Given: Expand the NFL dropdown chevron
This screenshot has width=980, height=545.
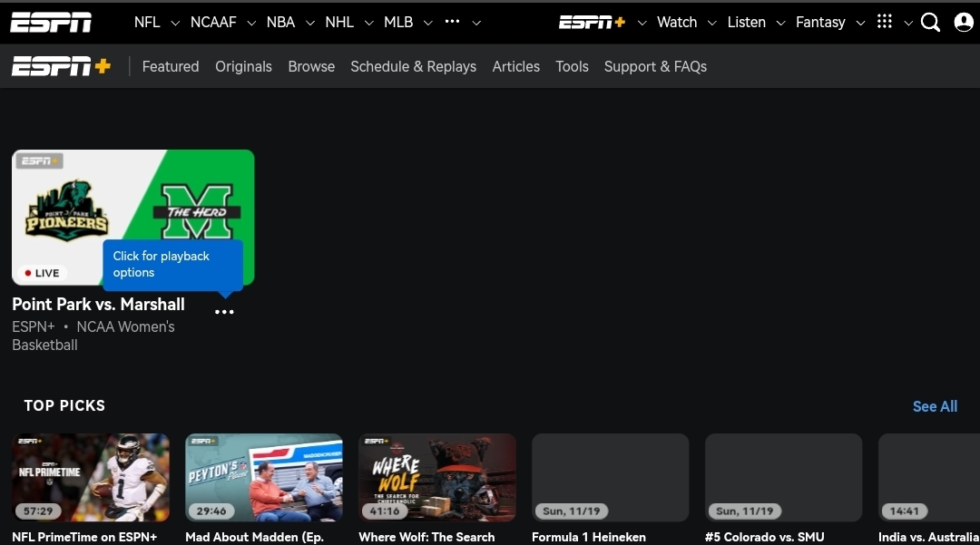Looking at the screenshot, I should (175, 23).
